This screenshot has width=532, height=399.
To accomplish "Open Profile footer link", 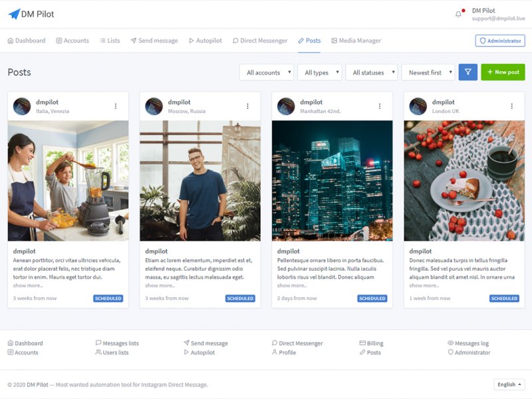I will tap(284, 352).
